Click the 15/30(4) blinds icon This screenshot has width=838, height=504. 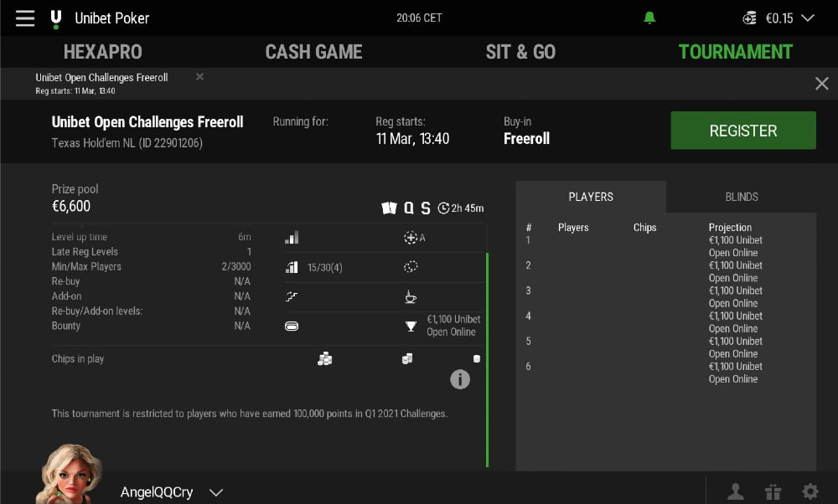pos(292,267)
